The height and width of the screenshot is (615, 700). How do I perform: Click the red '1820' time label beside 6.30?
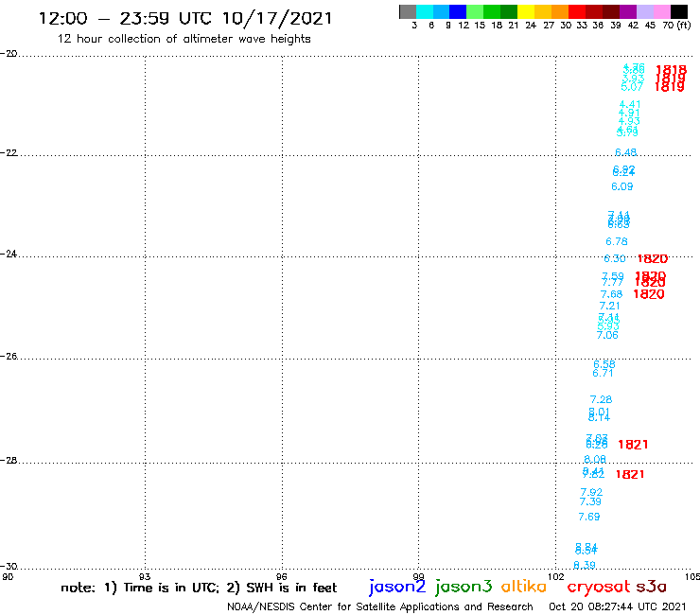point(653,258)
